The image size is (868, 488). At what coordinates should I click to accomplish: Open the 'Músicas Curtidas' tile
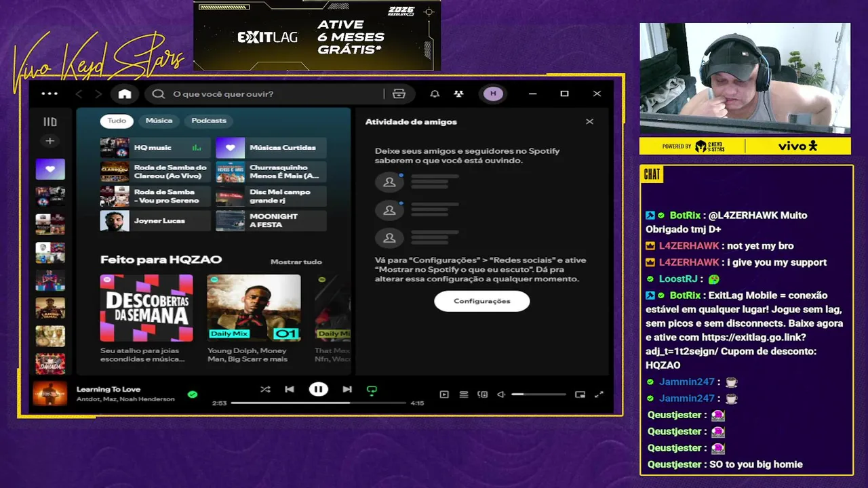(271, 148)
